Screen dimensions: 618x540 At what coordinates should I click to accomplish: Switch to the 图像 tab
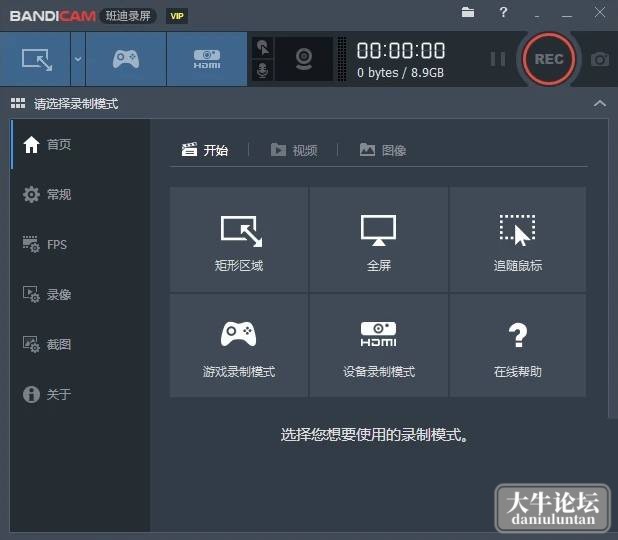(x=383, y=150)
